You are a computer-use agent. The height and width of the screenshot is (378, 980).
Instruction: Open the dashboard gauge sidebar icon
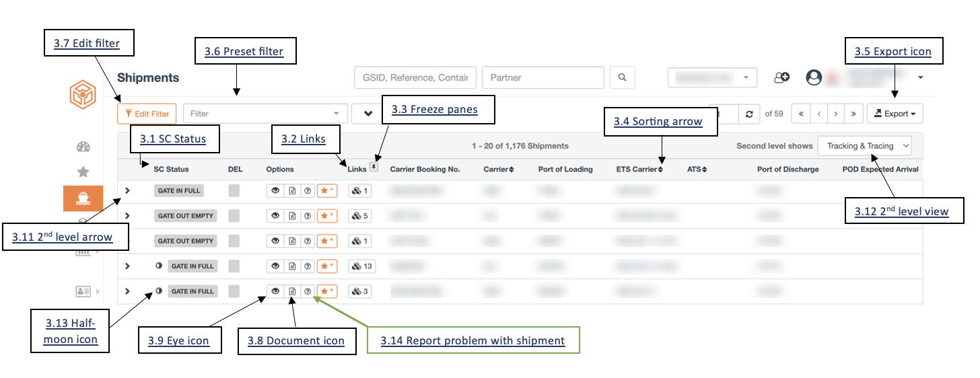coord(83,147)
